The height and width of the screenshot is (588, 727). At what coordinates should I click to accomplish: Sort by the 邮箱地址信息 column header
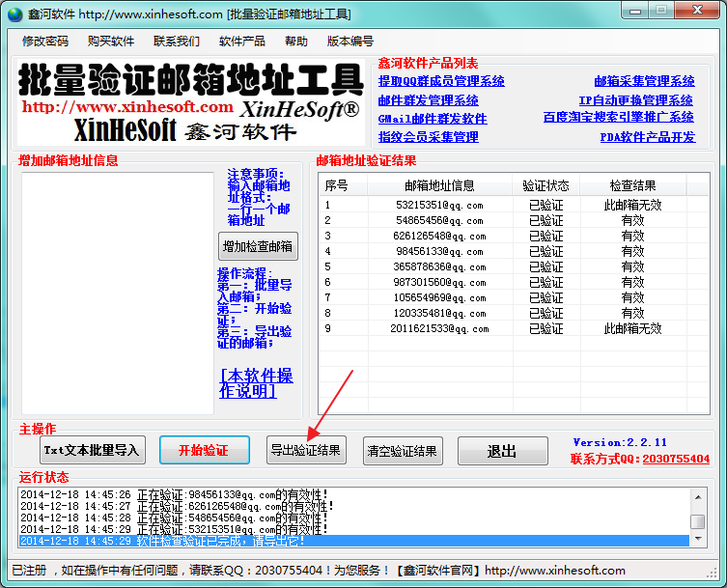[x=439, y=186]
